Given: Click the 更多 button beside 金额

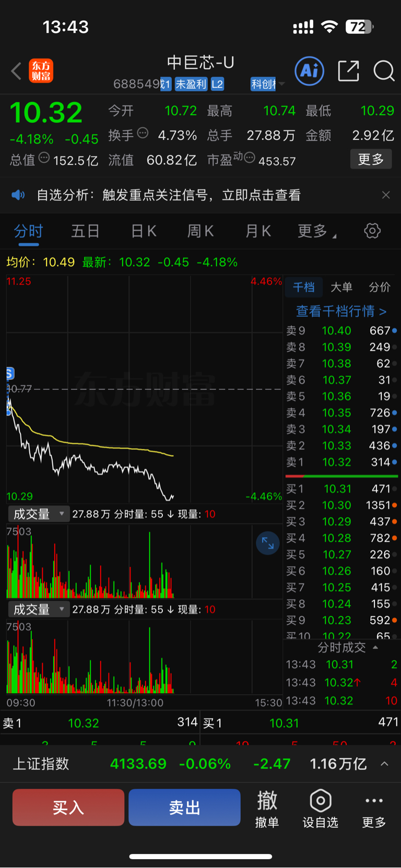Looking at the screenshot, I should tap(371, 159).
